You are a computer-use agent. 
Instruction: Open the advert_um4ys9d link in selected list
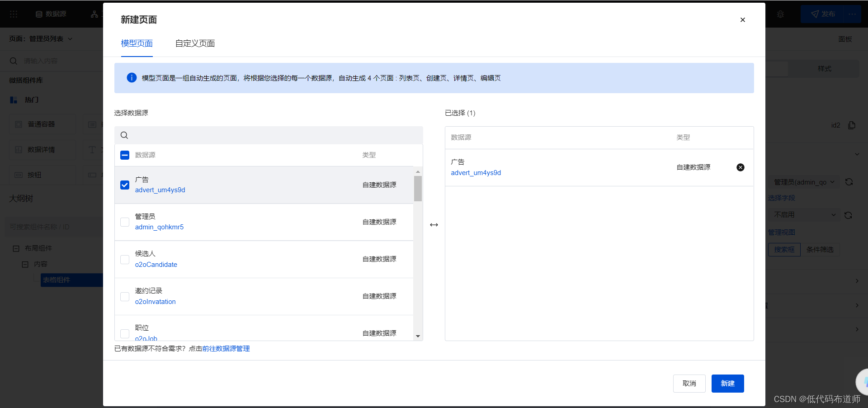[x=476, y=173]
